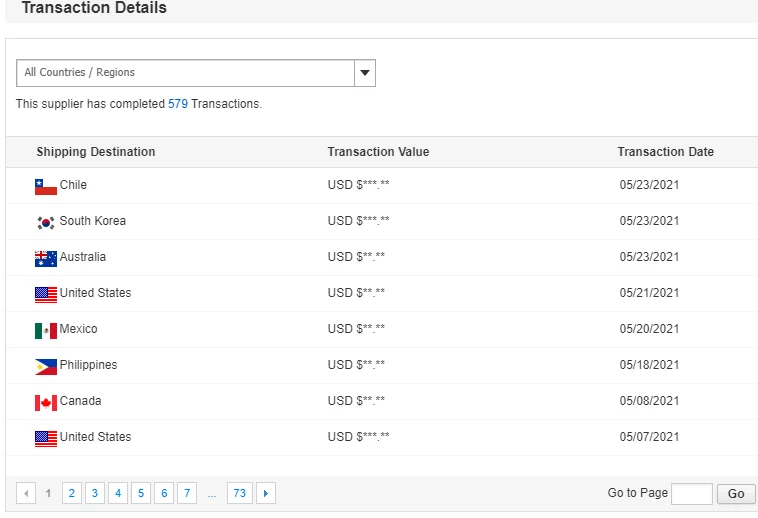Go to page 2 of transactions
The width and height of the screenshot is (758, 518).
point(71,493)
